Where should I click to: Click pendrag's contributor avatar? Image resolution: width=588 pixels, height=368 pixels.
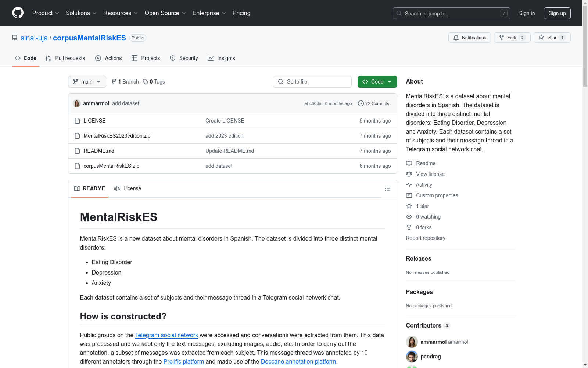(x=412, y=357)
